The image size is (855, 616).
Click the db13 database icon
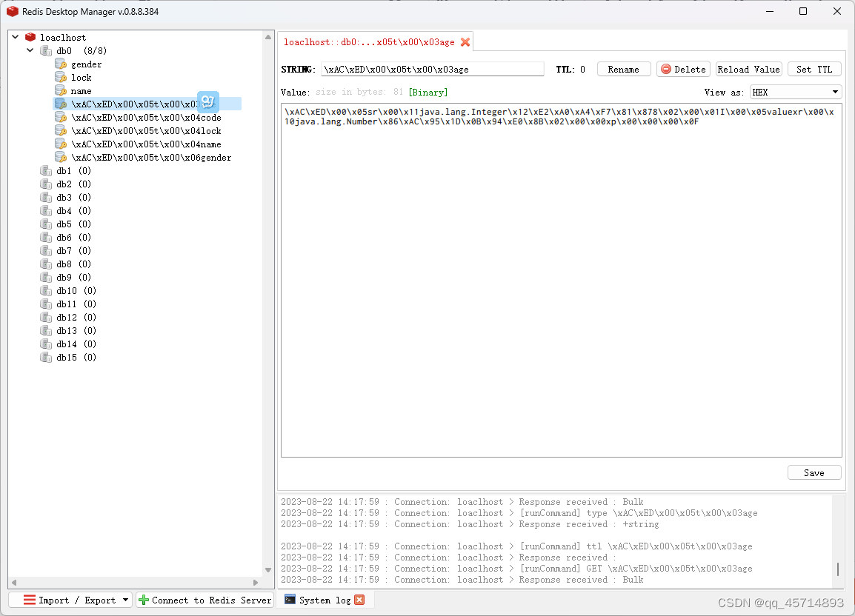tap(47, 330)
